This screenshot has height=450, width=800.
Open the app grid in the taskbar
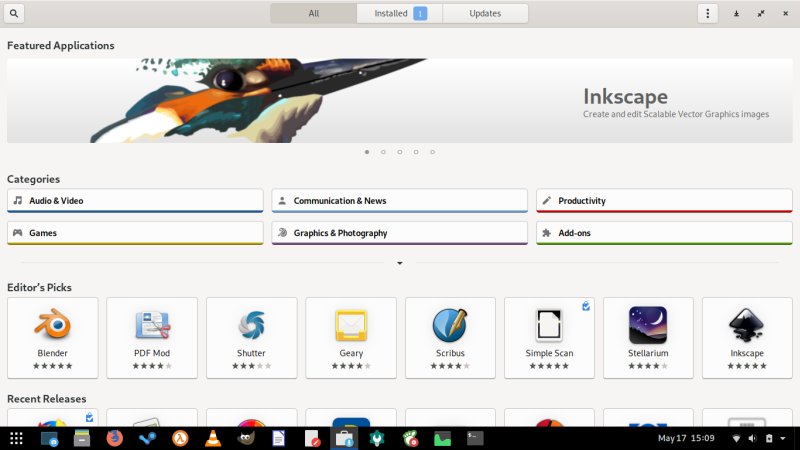point(16,438)
